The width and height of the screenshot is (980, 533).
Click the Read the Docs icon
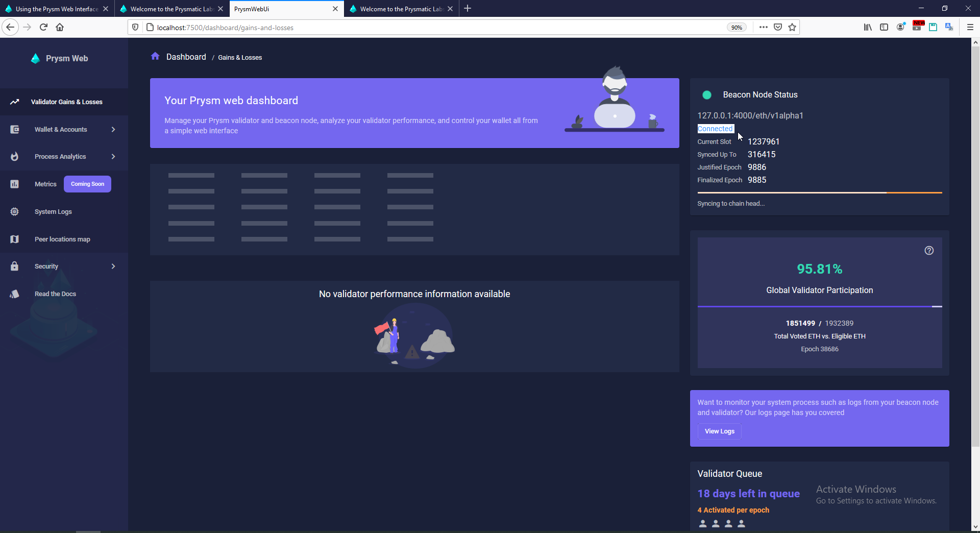(x=15, y=294)
